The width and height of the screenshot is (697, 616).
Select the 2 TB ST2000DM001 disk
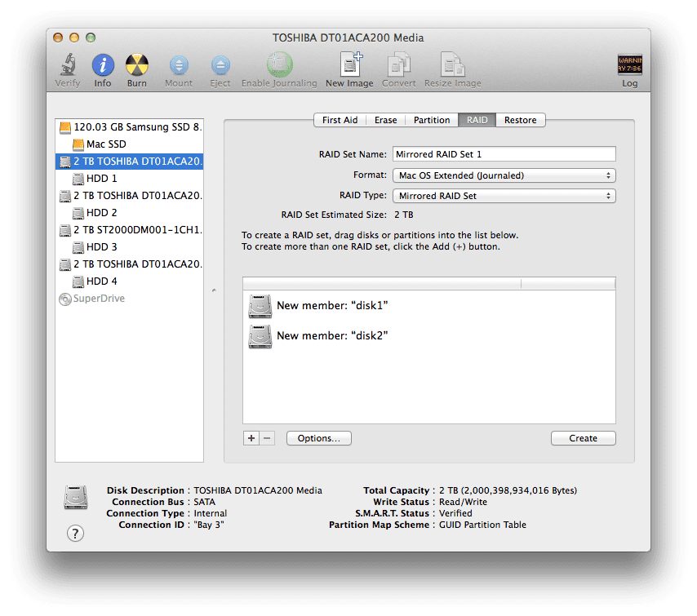[x=129, y=230]
